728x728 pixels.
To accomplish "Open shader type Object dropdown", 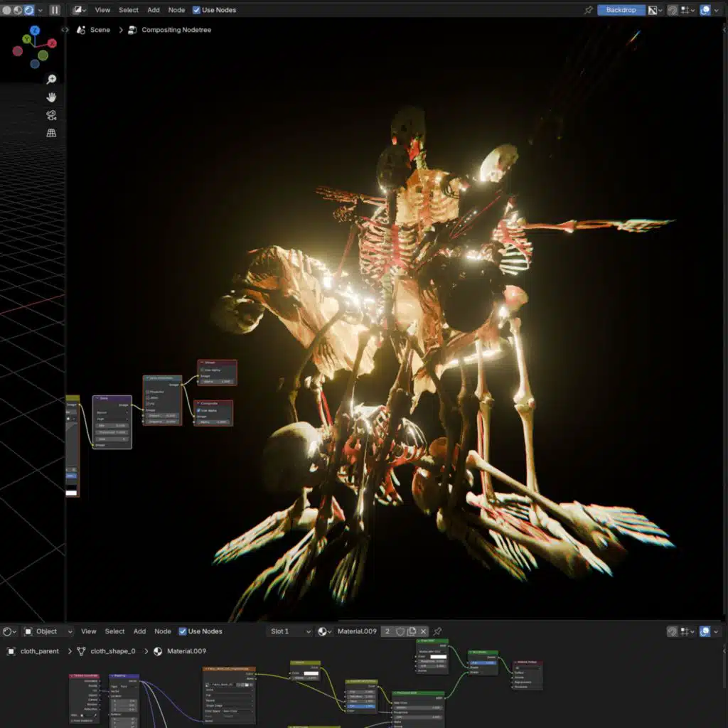I will pos(48,631).
